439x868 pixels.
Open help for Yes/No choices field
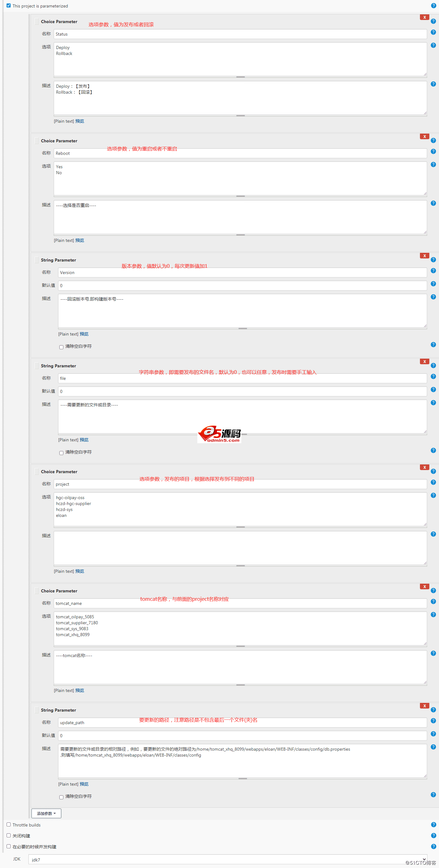point(433,165)
